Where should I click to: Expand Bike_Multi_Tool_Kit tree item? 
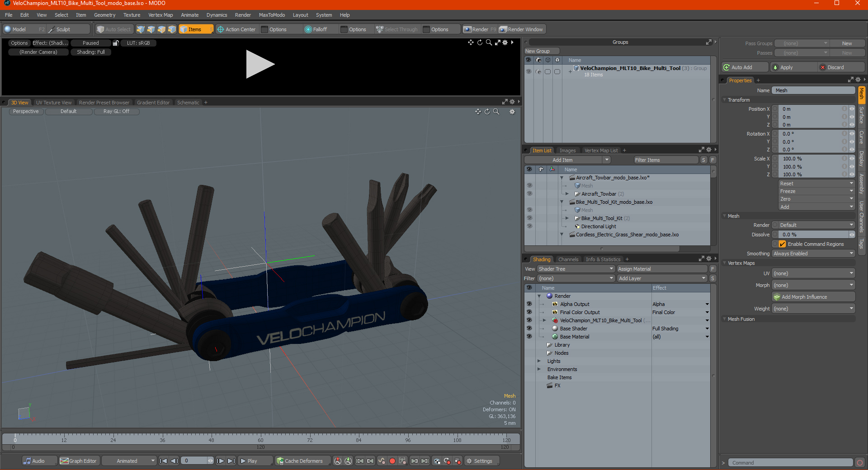click(567, 218)
